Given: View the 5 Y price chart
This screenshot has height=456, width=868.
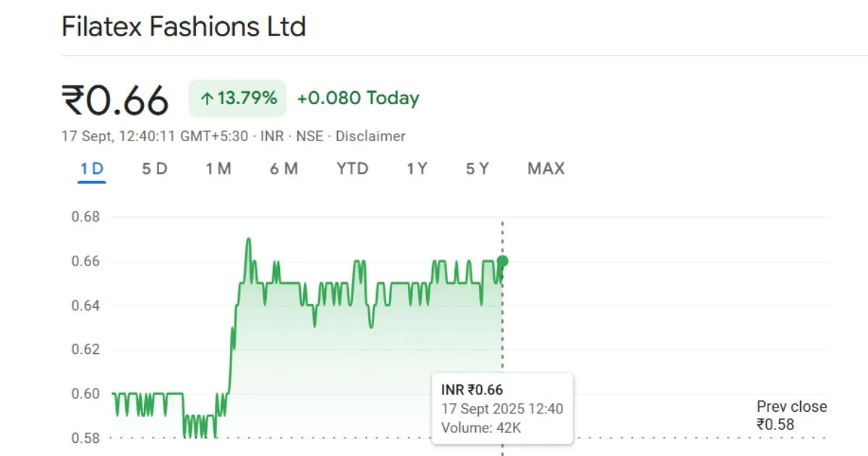Looking at the screenshot, I should coord(477,169).
